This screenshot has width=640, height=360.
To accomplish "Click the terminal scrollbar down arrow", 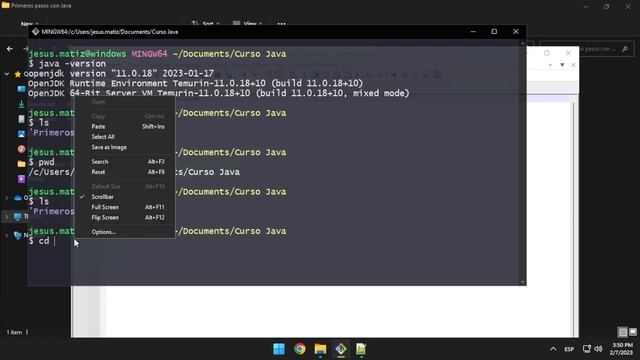I will click(522, 282).
